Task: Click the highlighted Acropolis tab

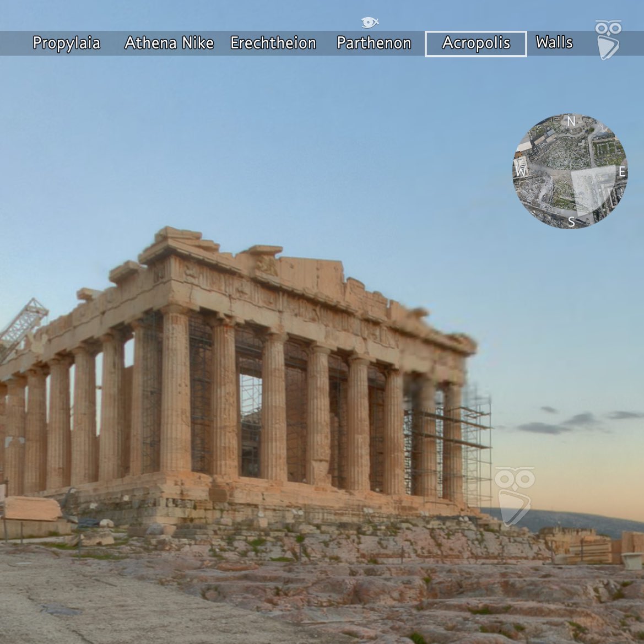Action: (476, 42)
